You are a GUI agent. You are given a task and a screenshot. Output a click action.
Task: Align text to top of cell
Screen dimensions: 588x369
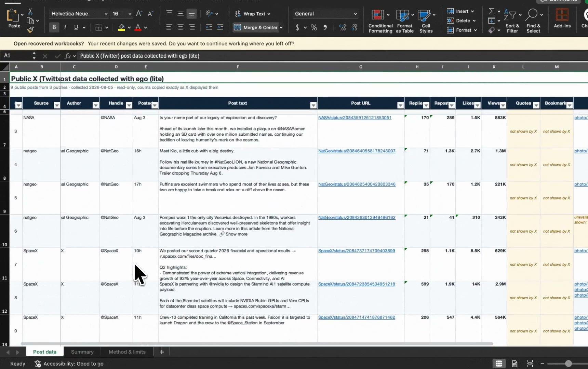pyautogui.click(x=169, y=14)
